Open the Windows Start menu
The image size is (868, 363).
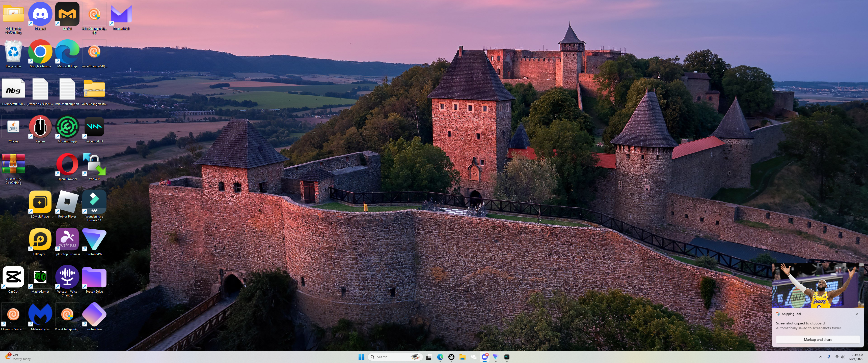tap(361, 357)
